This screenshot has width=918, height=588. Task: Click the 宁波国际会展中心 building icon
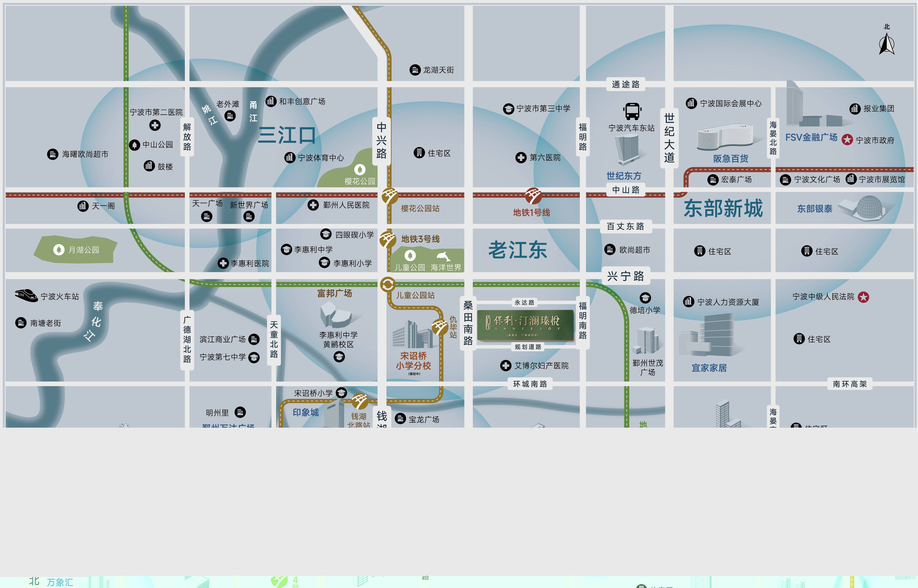pos(691,103)
